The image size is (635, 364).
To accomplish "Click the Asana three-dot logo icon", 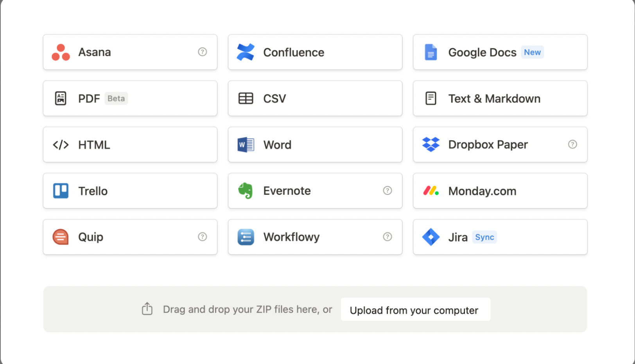I will pyautogui.click(x=61, y=52).
